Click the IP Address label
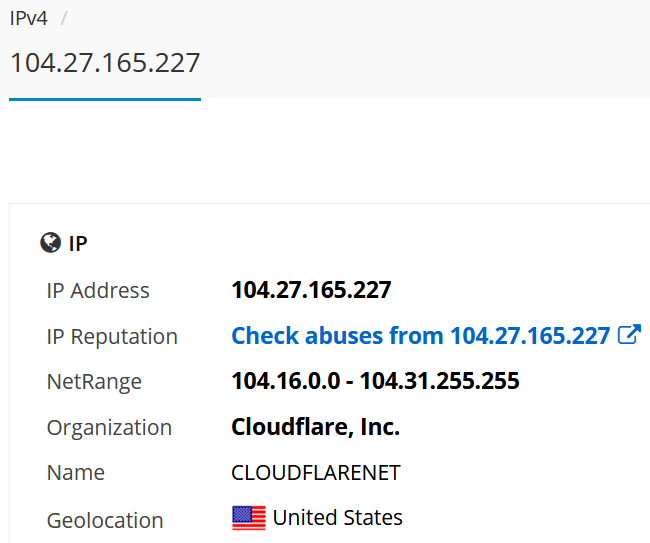Screen dimensions: 650x543 pos(98,290)
